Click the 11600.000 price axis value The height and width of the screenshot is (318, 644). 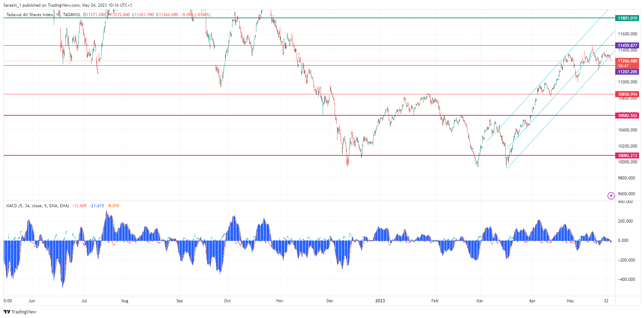click(x=627, y=34)
